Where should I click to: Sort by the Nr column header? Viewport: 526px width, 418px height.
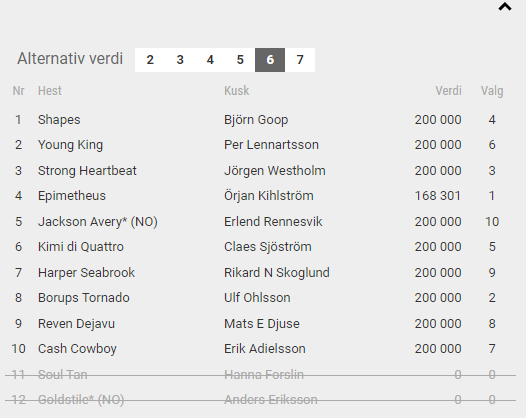tap(18, 91)
